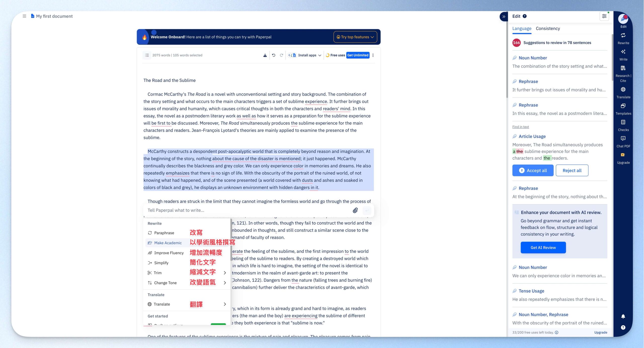Open the Chat PDF tool
The width and height of the screenshot is (644, 348).
pos(623,142)
